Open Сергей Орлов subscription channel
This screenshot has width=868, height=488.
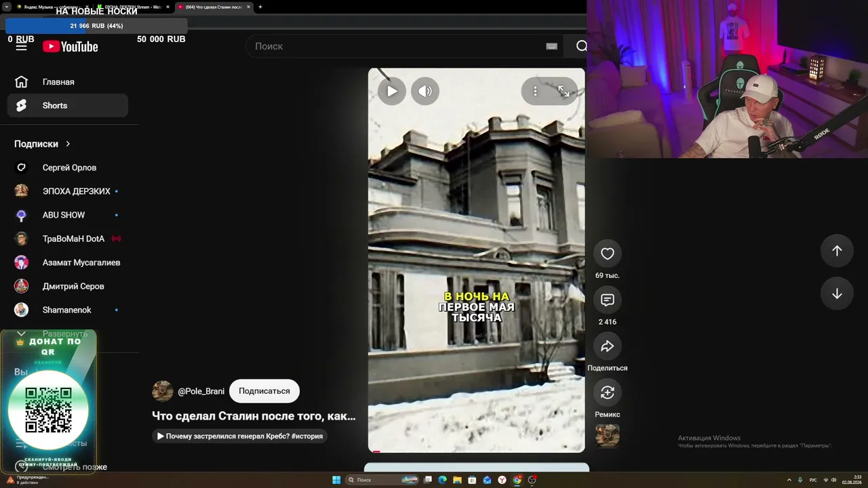click(x=68, y=167)
